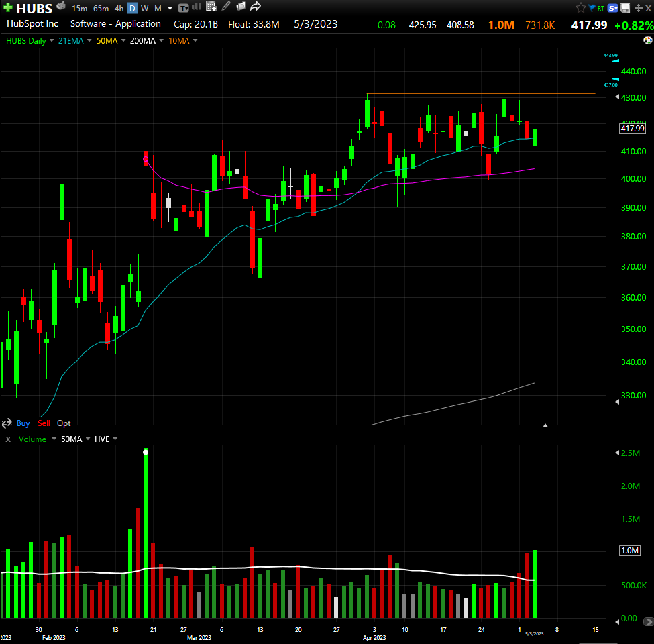This screenshot has width=654, height=644.
Task: Close the chart with the X icon
Action: coord(648,8)
